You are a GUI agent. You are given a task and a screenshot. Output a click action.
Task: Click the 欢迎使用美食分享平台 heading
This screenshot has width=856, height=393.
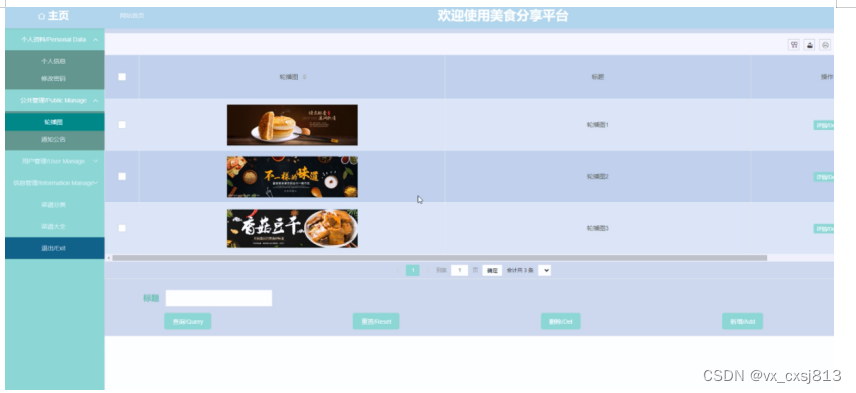pyautogui.click(x=503, y=16)
